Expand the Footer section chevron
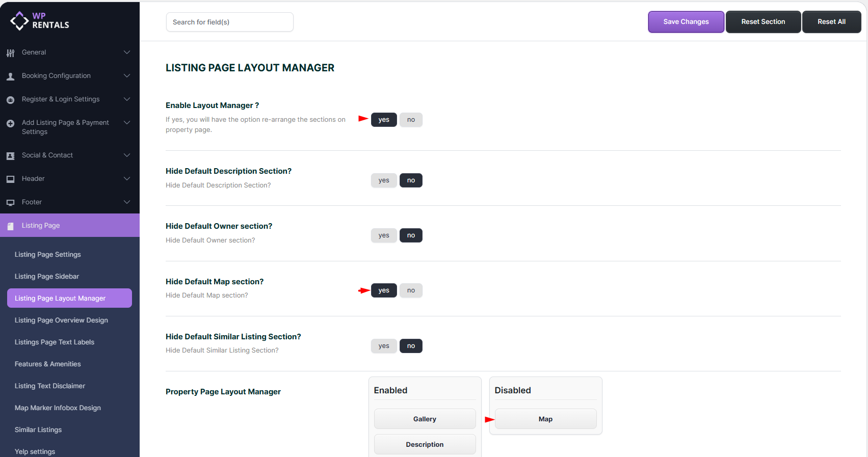The image size is (868, 457). pos(127,202)
